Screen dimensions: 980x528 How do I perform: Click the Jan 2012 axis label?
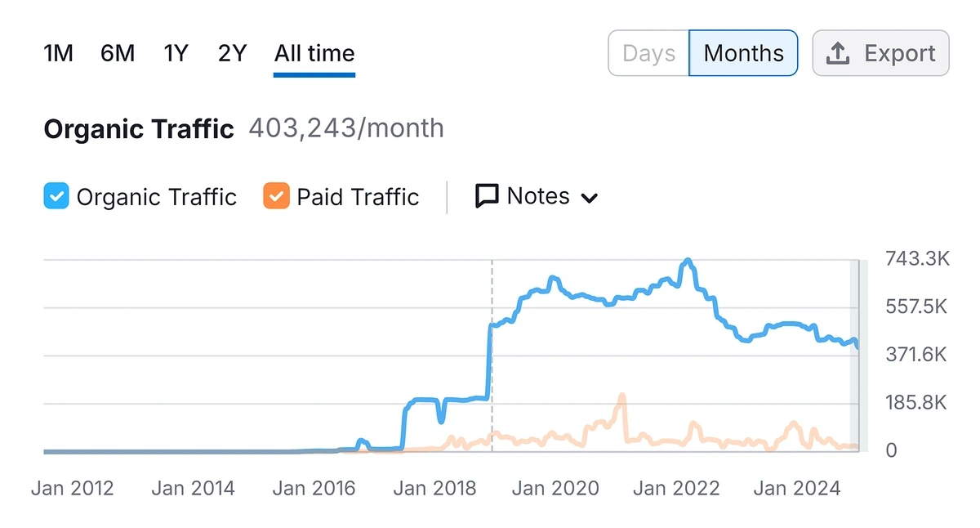[x=73, y=489]
